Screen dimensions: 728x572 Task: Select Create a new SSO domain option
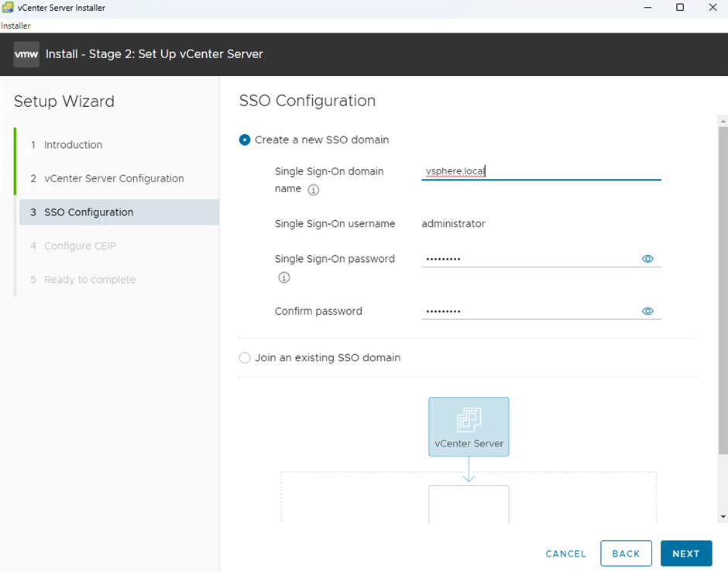pyautogui.click(x=245, y=140)
